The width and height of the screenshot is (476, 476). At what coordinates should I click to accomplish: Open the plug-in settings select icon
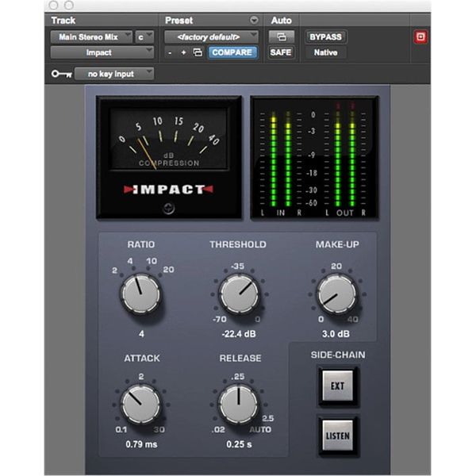[198, 53]
